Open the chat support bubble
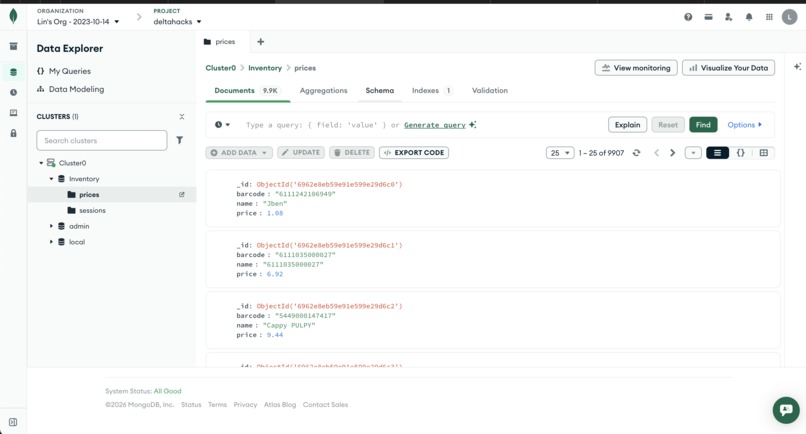This screenshot has height=434, width=806. tap(786, 410)
